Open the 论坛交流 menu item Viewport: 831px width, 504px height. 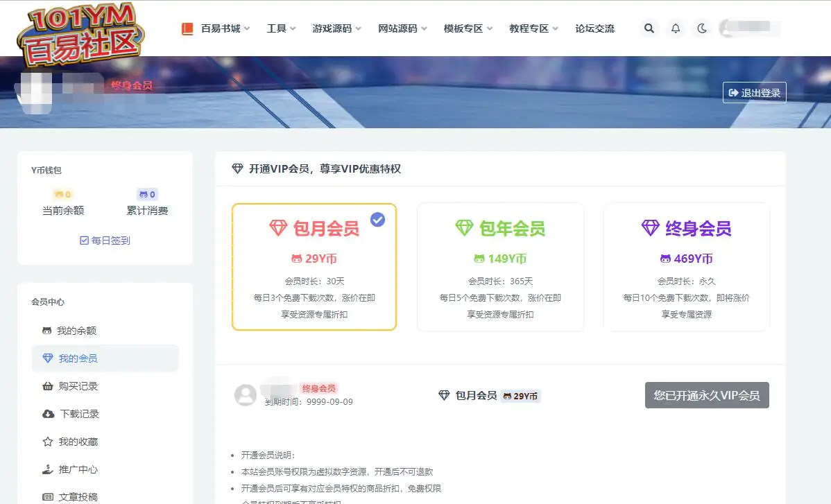tap(594, 28)
